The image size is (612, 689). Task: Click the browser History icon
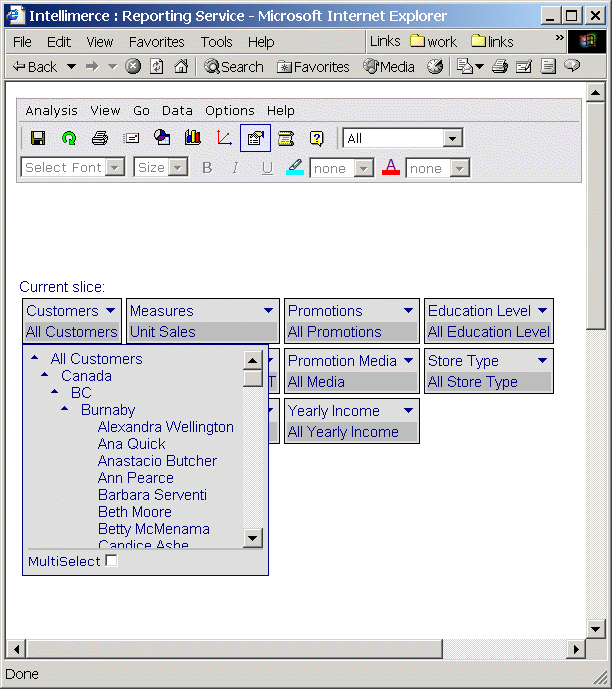tap(435, 66)
